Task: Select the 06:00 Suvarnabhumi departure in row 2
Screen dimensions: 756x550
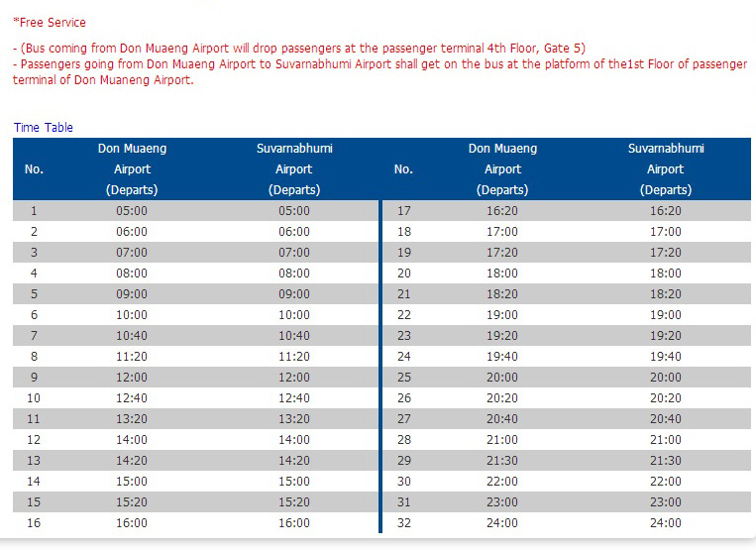Action: (294, 232)
